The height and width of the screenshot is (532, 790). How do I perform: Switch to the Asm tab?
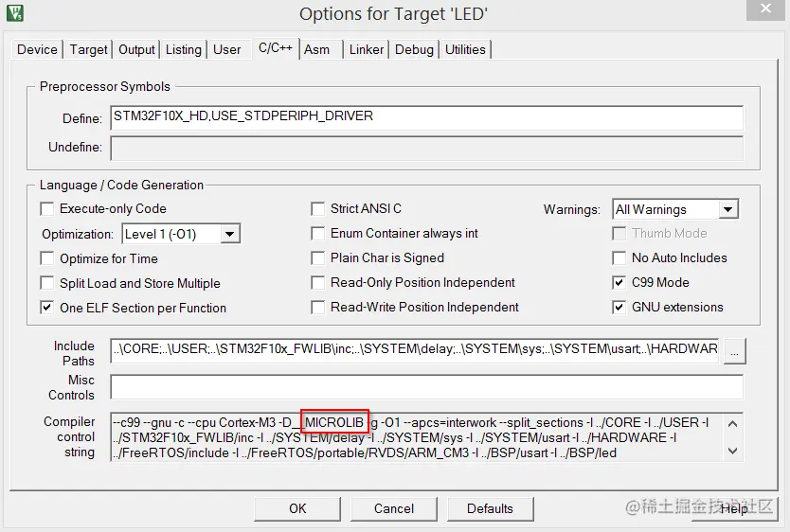pyautogui.click(x=317, y=49)
